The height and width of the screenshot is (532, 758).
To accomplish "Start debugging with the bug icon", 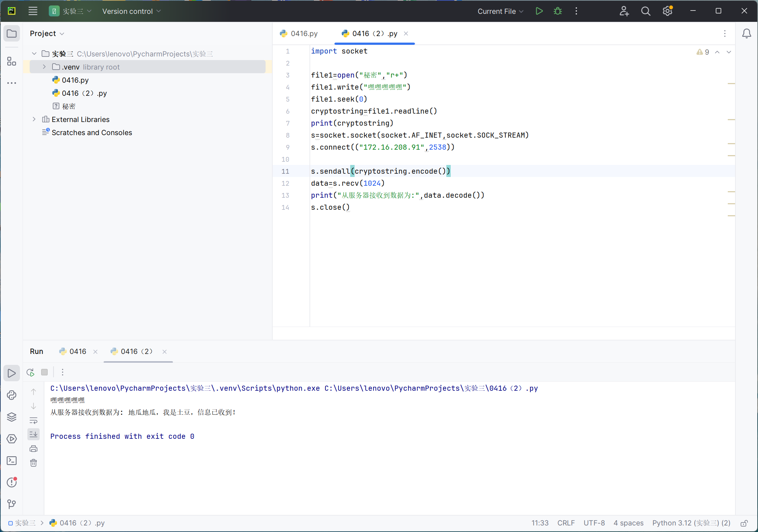I will (x=557, y=11).
